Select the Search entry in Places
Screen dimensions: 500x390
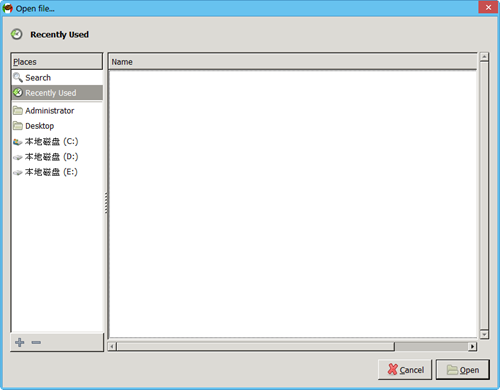[57, 78]
